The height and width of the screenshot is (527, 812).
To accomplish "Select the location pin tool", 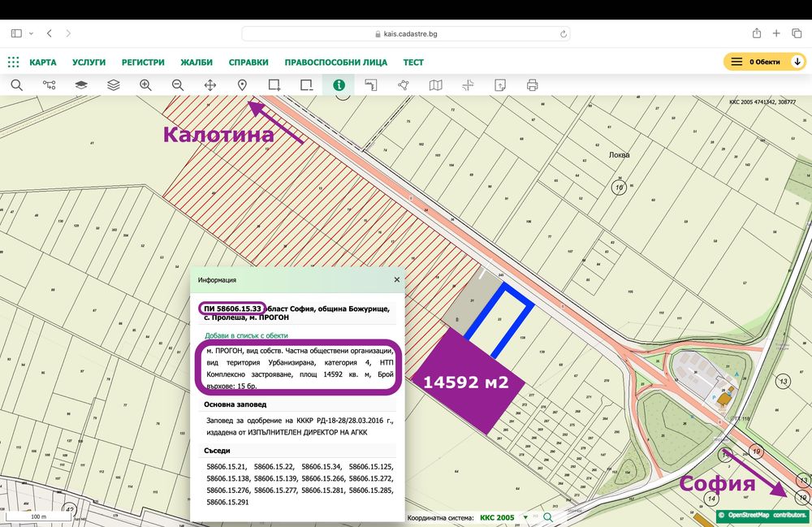I will pos(242,84).
